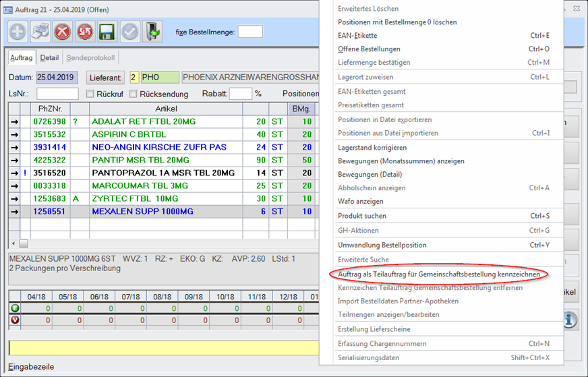Click the red V row icon
Screen dimensions: 588x377
15,320
